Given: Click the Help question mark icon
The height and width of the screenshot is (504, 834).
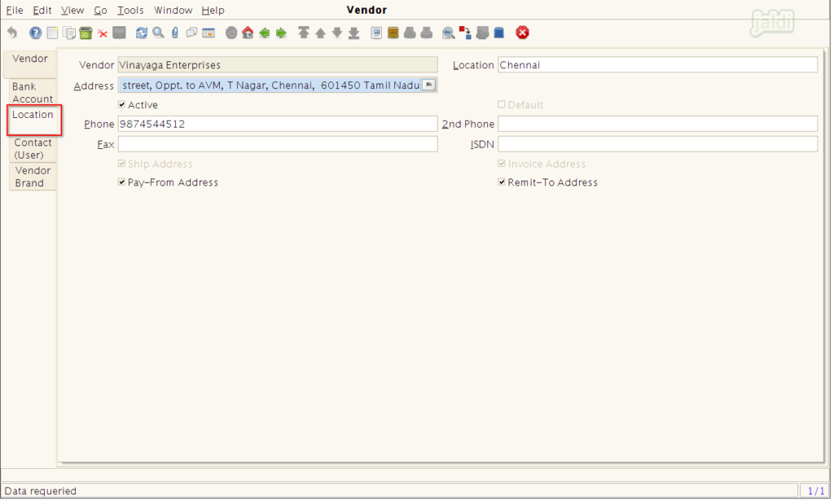Looking at the screenshot, I should [35, 33].
